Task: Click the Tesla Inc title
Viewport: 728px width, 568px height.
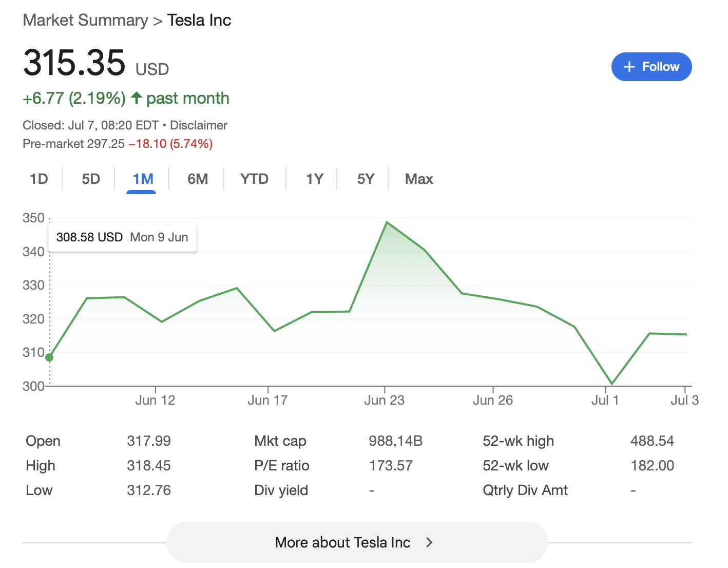Action: tap(199, 20)
